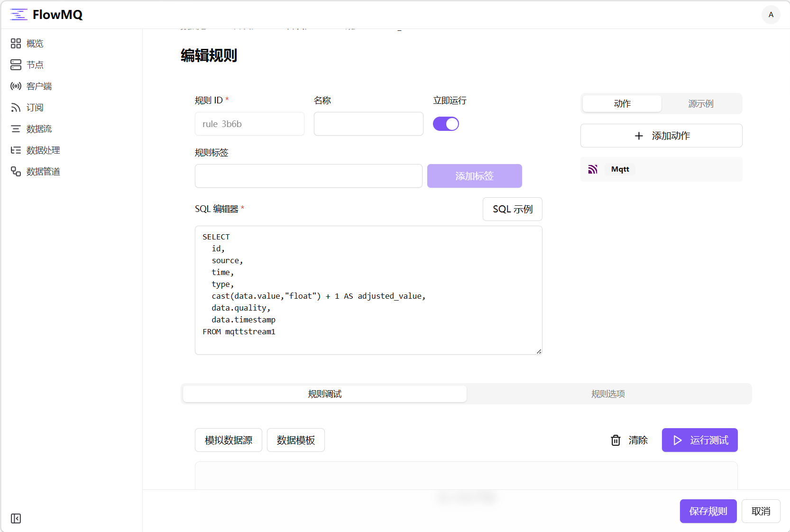Open the Data Processing list icon
The width and height of the screenshot is (790, 532).
tap(16, 150)
